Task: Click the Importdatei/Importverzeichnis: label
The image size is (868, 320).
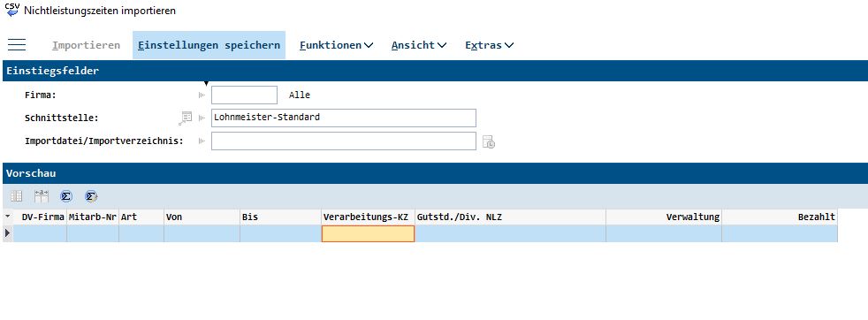Action: 104,141
